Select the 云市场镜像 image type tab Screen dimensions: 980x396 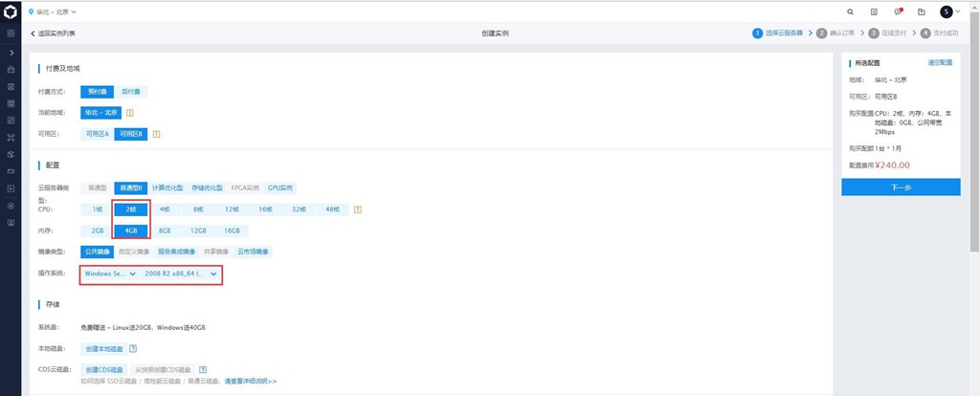252,252
